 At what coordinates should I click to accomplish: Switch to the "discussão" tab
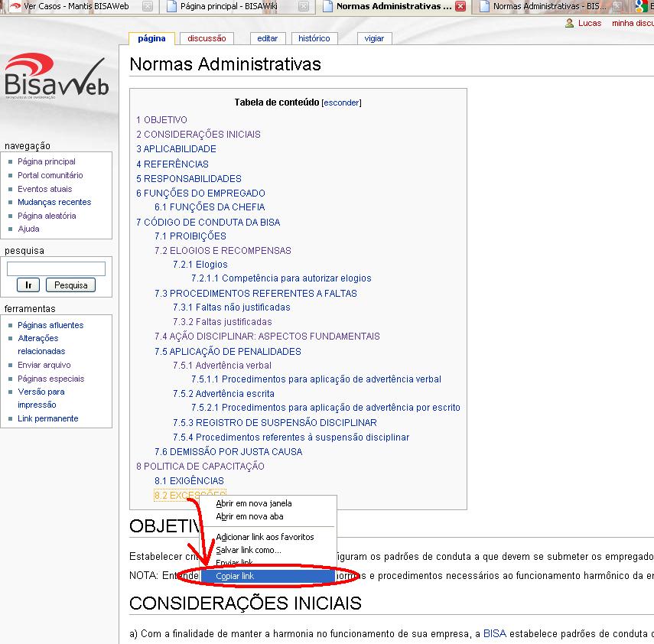[205, 37]
